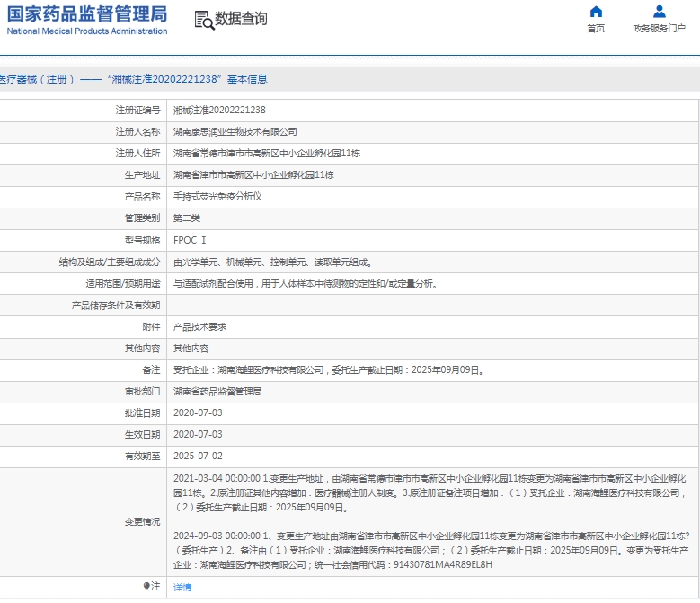Select the 2021-03-04 change record paragraph
The image size is (700, 603).
click(x=430, y=492)
